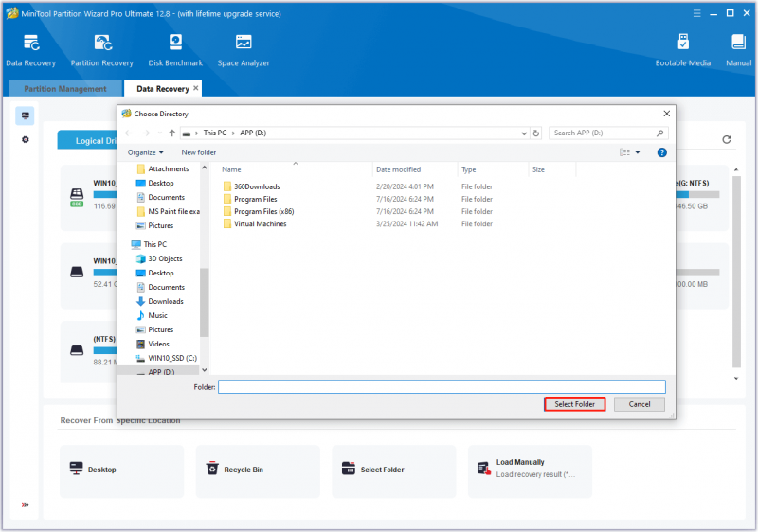758x532 pixels.
Task: Expand the Organize dropdown menu
Action: tap(146, 152)
